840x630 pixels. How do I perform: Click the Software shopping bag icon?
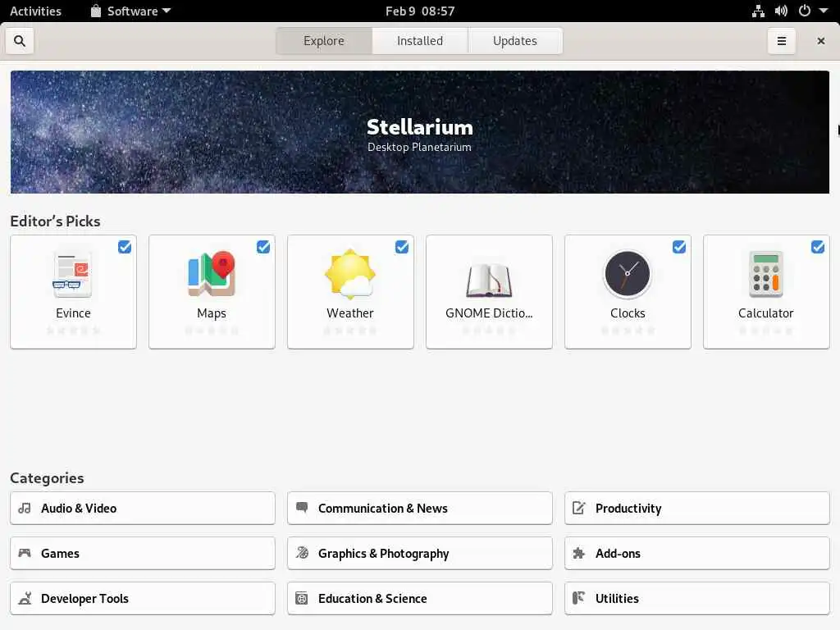pyautogui.click(x=96, y=11)
